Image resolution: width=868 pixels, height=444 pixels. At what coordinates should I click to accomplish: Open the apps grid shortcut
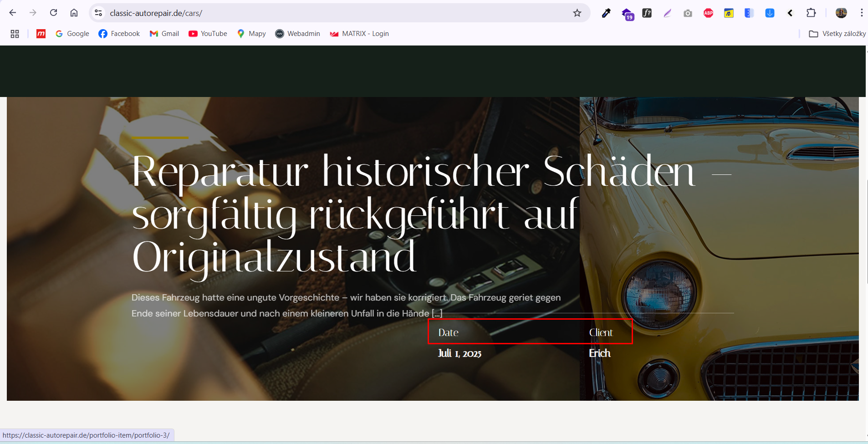pyautogui.click(x=15, y=34)
